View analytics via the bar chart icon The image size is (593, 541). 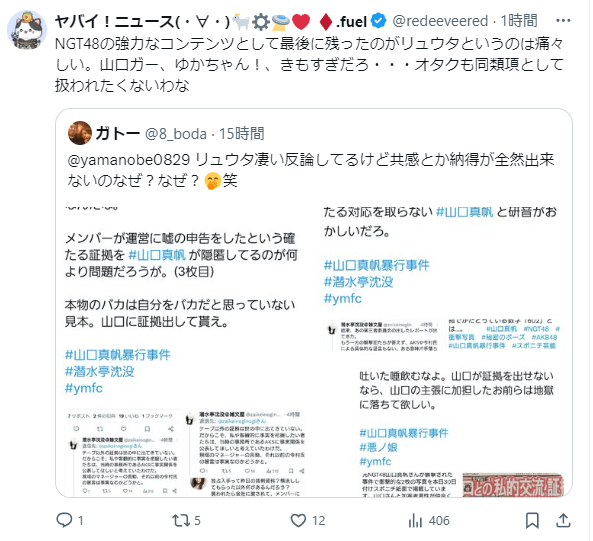coord(415,521)
